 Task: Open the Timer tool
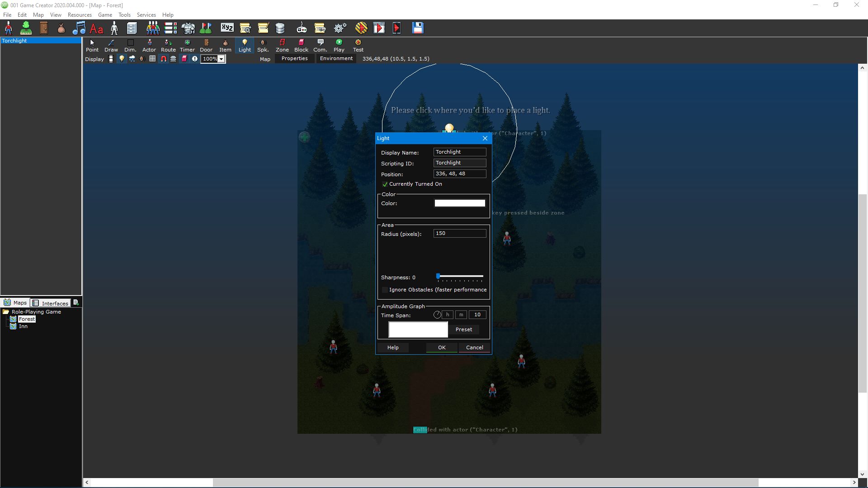(187, 46)
